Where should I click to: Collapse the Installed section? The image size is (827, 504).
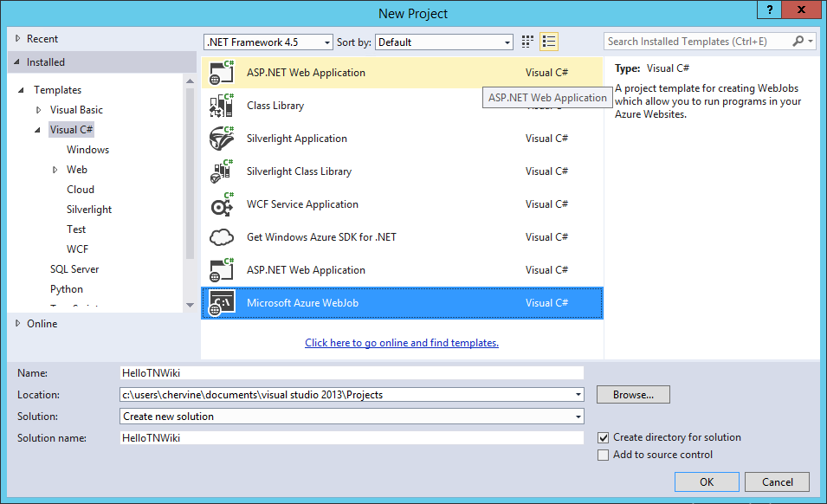coord(16,62)
